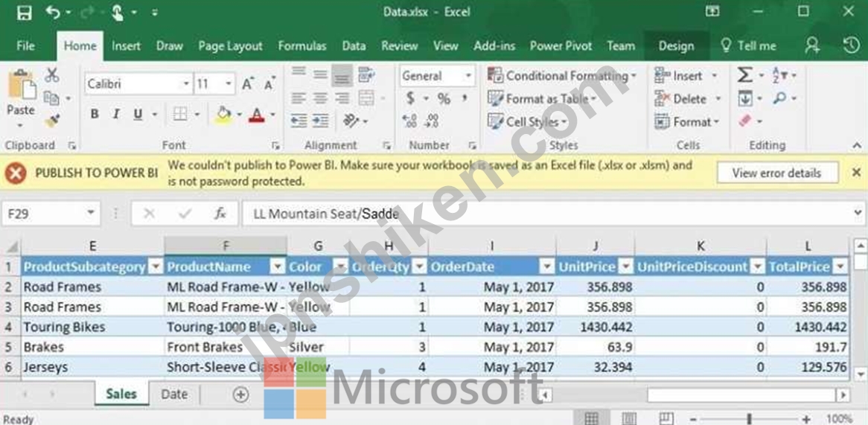868x425 pixels.
Task: Click View error details button
Action: pos(776,173)
